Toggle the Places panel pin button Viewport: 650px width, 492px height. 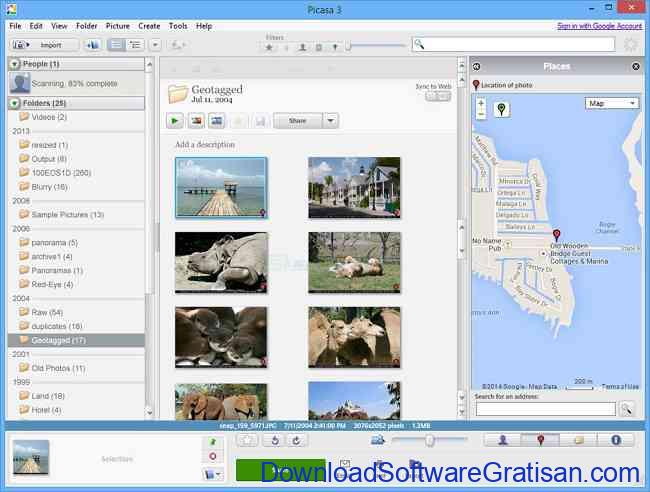(x=541, y=440)
